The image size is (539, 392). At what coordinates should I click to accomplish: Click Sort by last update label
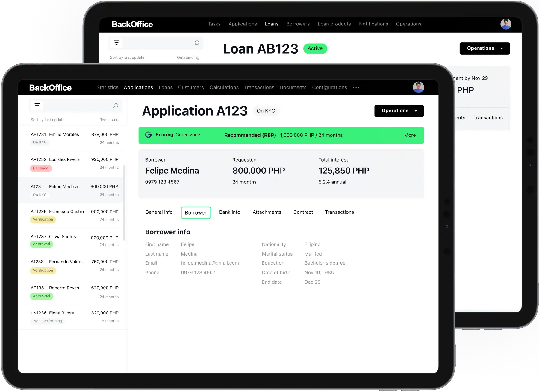point(47,120)
